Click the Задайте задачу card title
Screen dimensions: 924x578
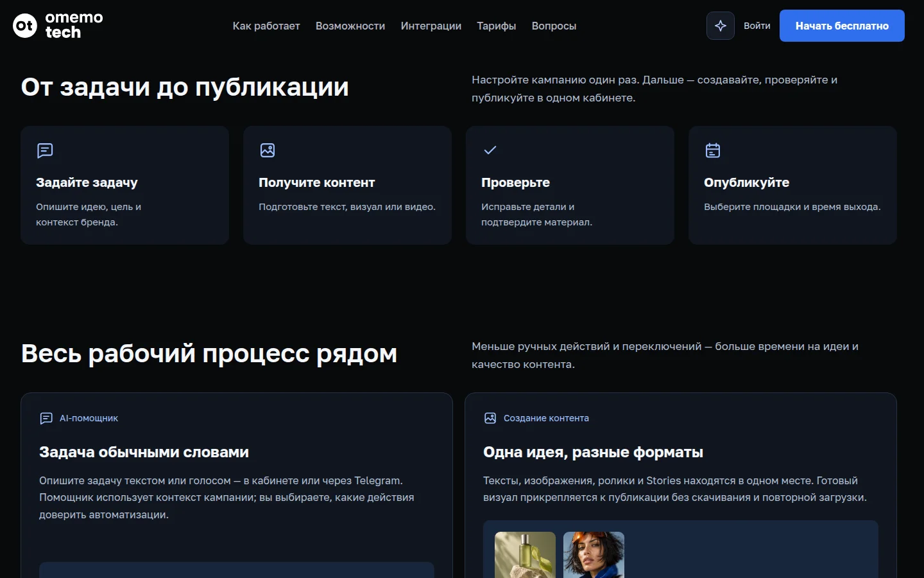(x=87, y=182)
